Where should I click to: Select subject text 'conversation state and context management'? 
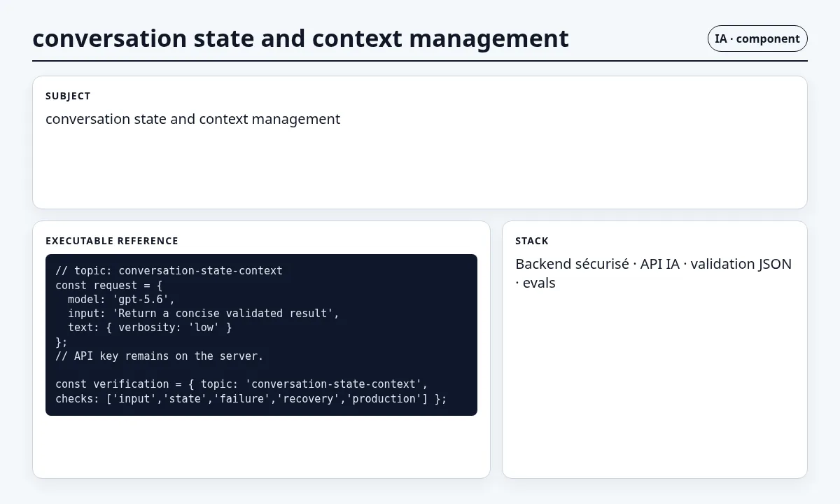click(192, 119)
